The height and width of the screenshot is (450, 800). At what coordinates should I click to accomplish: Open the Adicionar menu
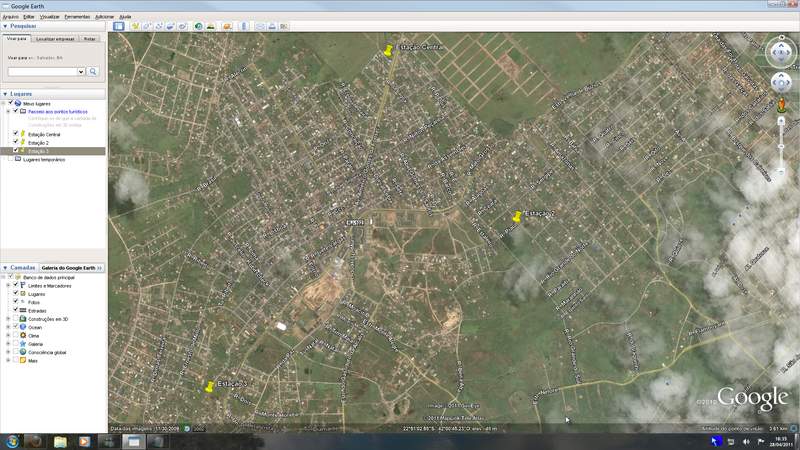(105, 17)
